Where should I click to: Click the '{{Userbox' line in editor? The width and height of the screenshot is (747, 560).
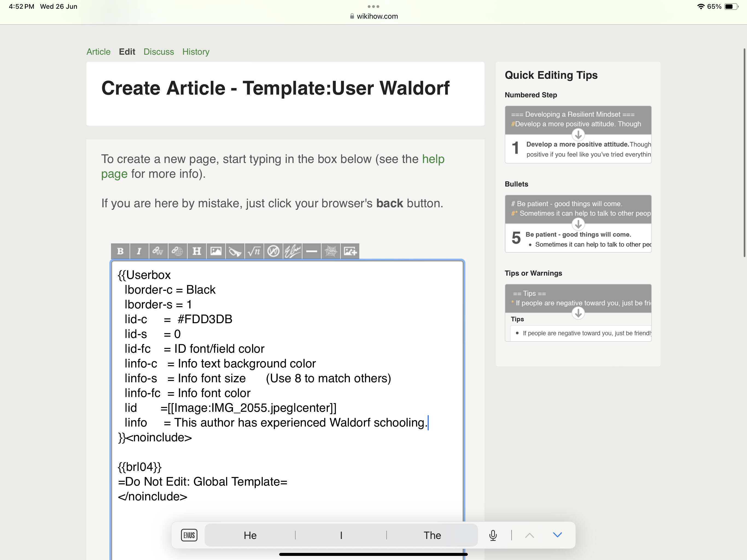click(144, 275)
